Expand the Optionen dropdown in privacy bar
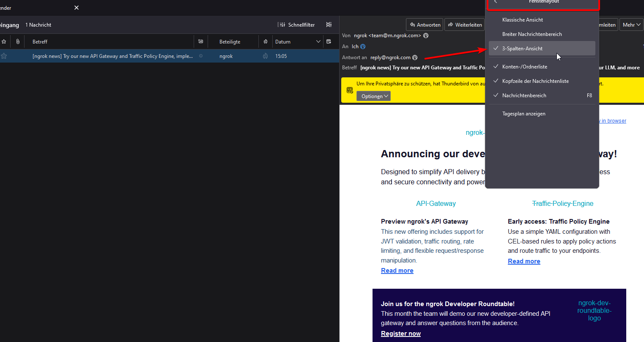This screenshot has height=342, width=644. (x=374, y=96)
